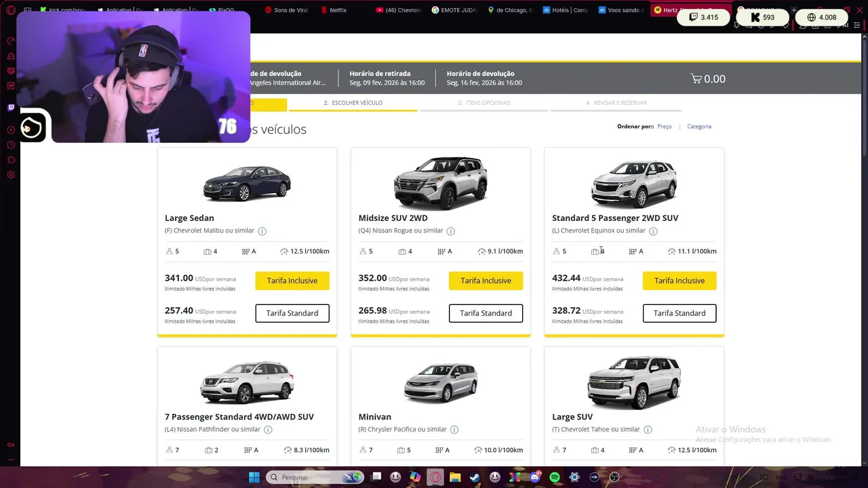
Task: Sort vehicles by Preço
Action: [665, 127]
